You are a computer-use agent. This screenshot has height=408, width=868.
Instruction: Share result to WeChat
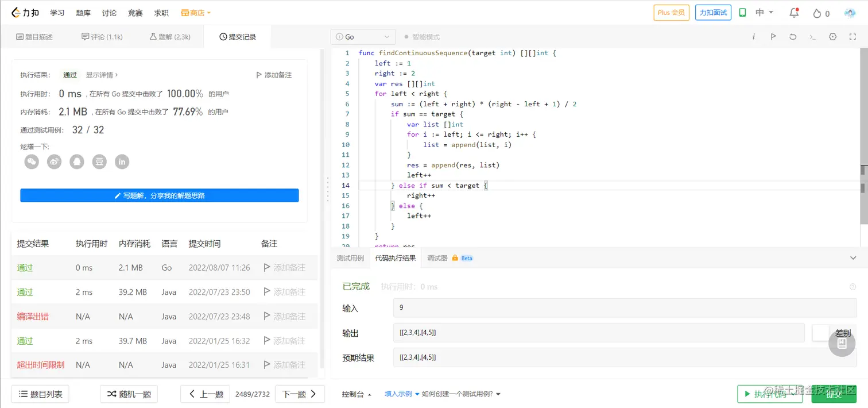(x=32, y=162)
